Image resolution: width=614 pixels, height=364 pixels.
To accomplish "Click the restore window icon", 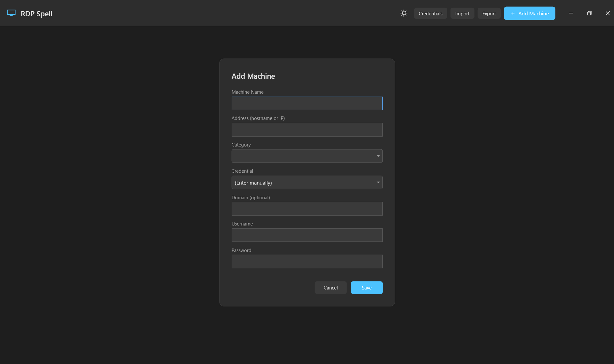I will coord(589,13).
